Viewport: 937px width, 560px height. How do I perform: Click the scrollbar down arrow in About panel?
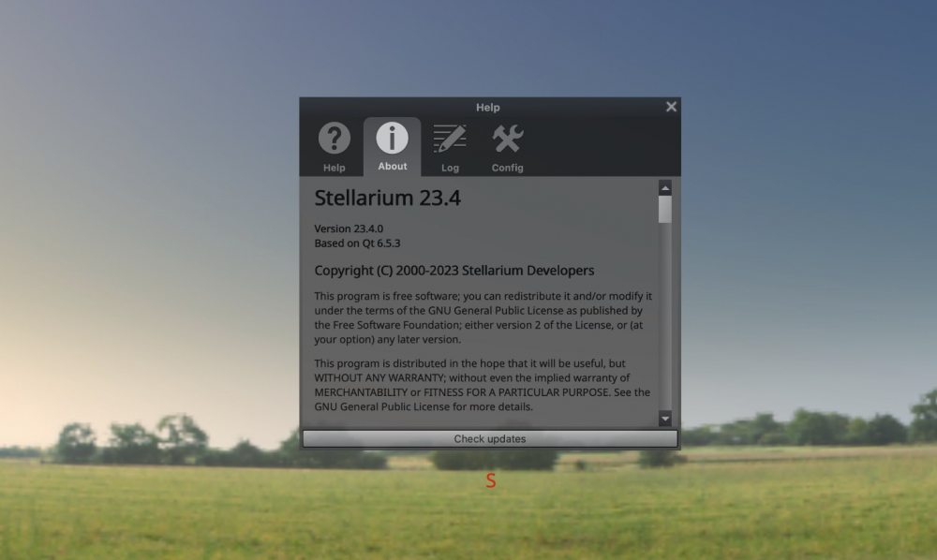665,419
